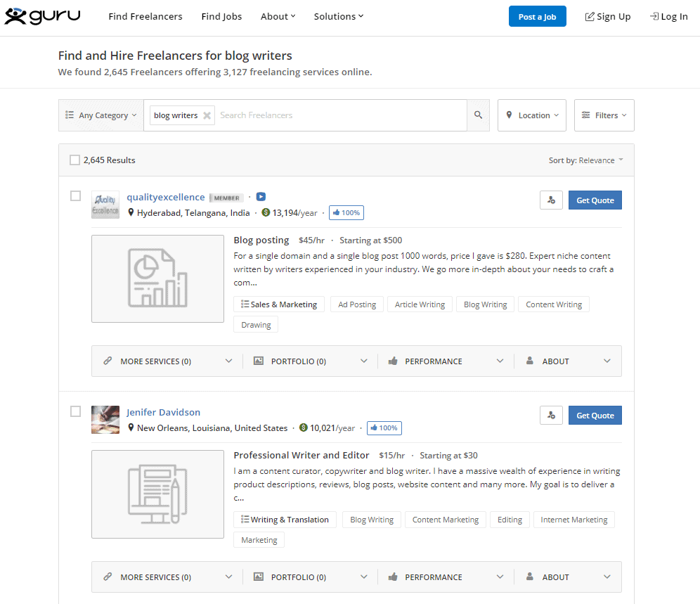Click the Drawing skill tag
The width and height of the screenshot is (700, 604).
[x=256, y=325]
